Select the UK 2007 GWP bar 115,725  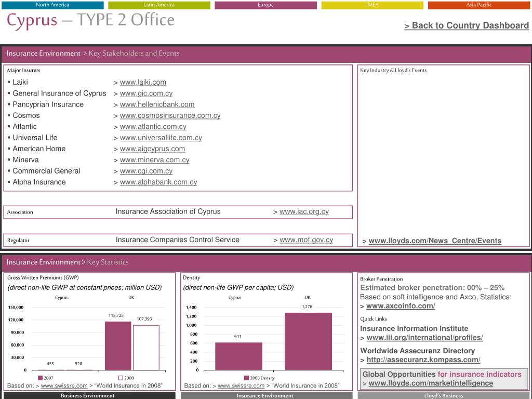coord(118,345)
